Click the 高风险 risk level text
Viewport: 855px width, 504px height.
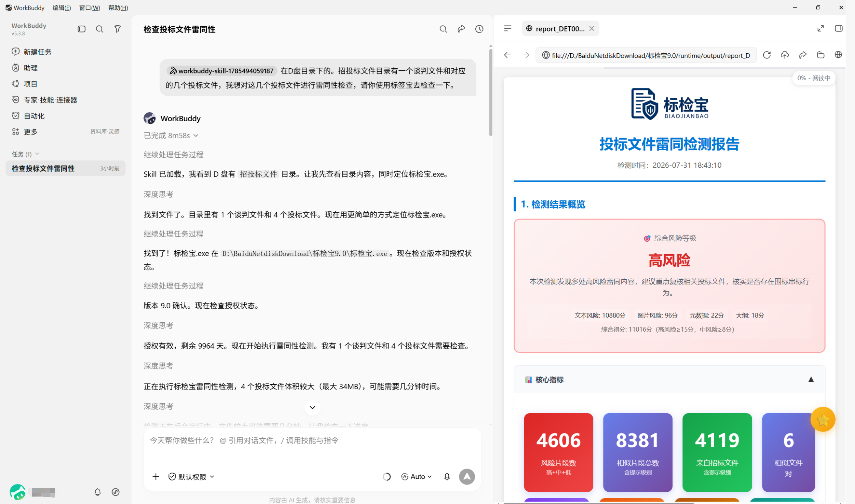(669, 261)
